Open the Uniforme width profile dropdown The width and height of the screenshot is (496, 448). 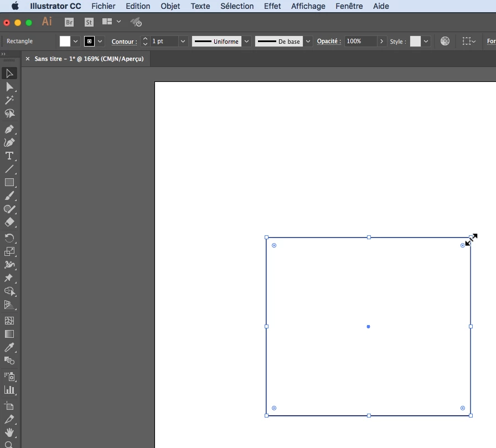[x=246, y=41]
